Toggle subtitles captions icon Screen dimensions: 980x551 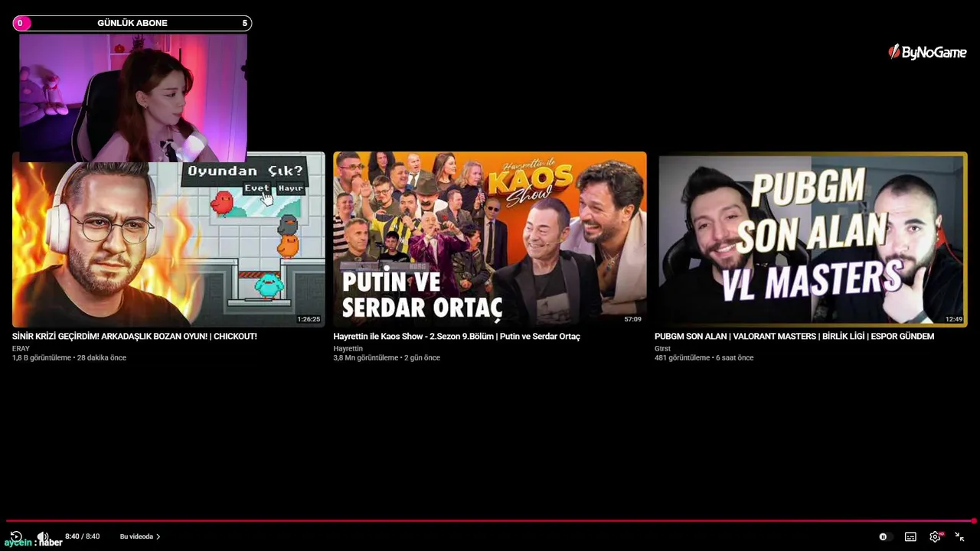click(910, 537)
